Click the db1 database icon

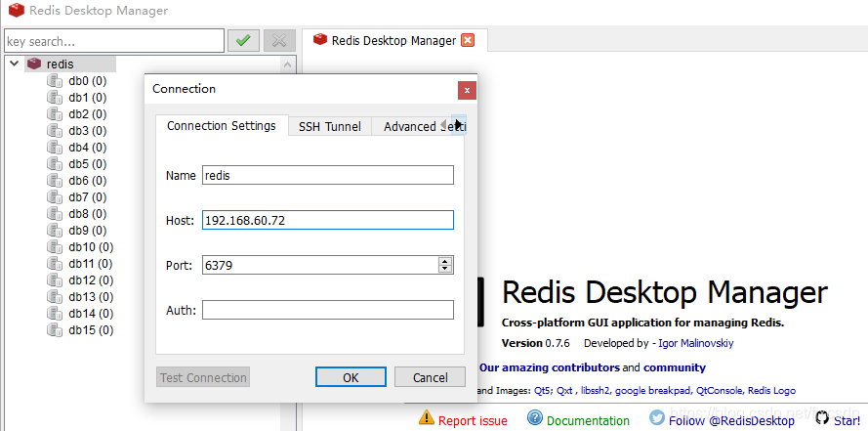coord(55,98)
